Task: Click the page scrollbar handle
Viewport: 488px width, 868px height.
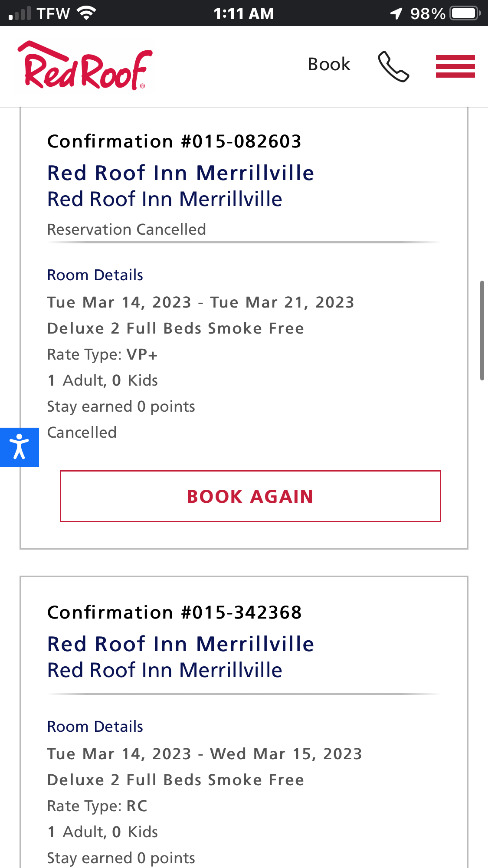Action: [x=481, y=331]
